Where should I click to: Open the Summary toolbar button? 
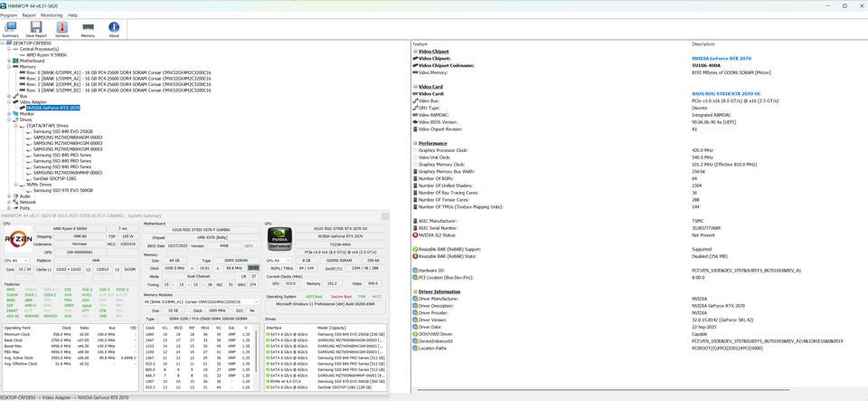(x=10, y=29)
